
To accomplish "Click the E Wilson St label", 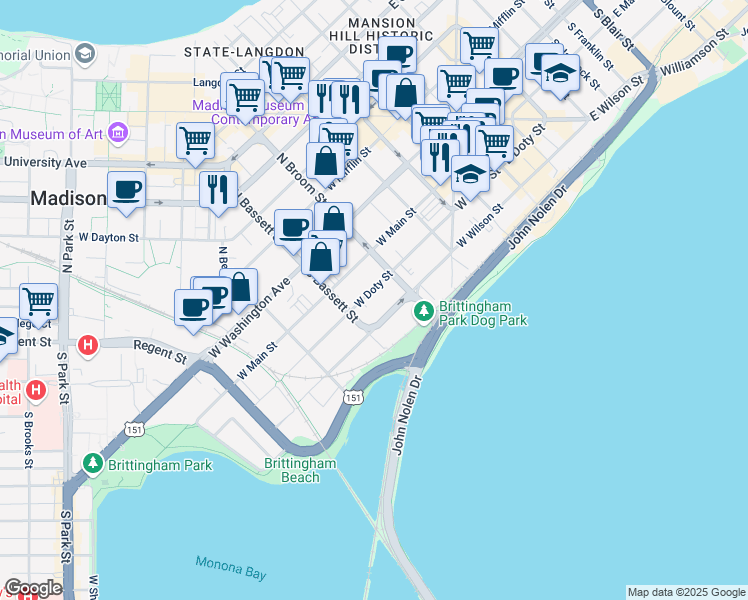I will click(x=617, y=98).
